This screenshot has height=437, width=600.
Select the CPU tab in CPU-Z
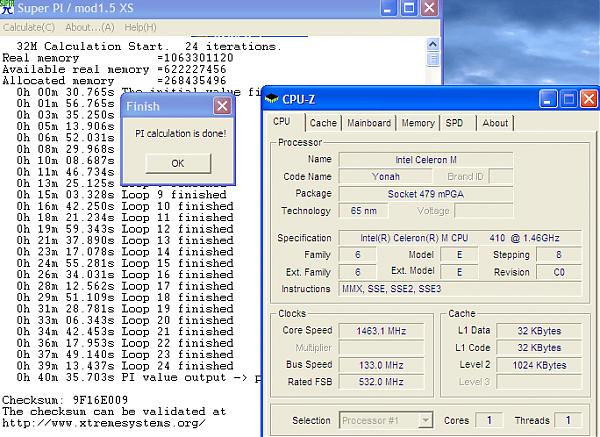point(282,121)
